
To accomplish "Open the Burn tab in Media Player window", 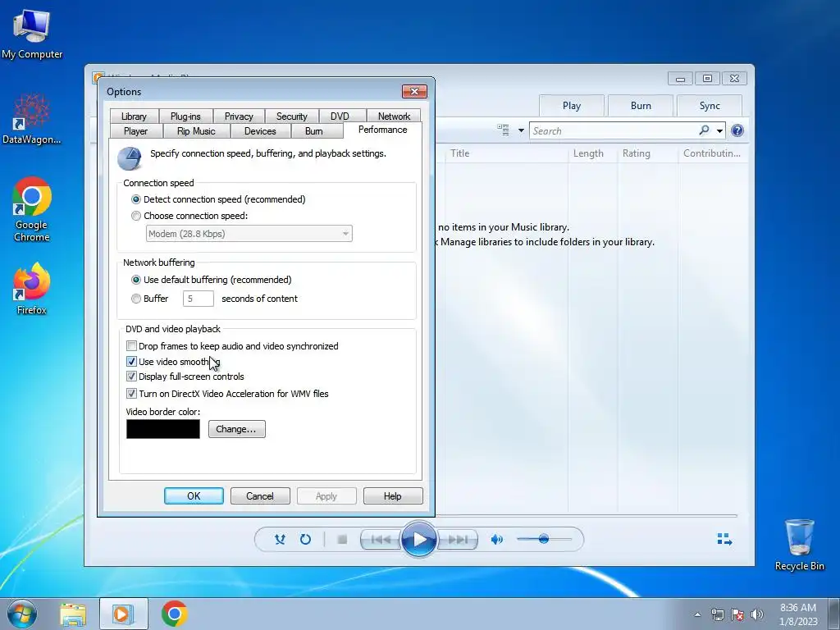I will [641, 106].
